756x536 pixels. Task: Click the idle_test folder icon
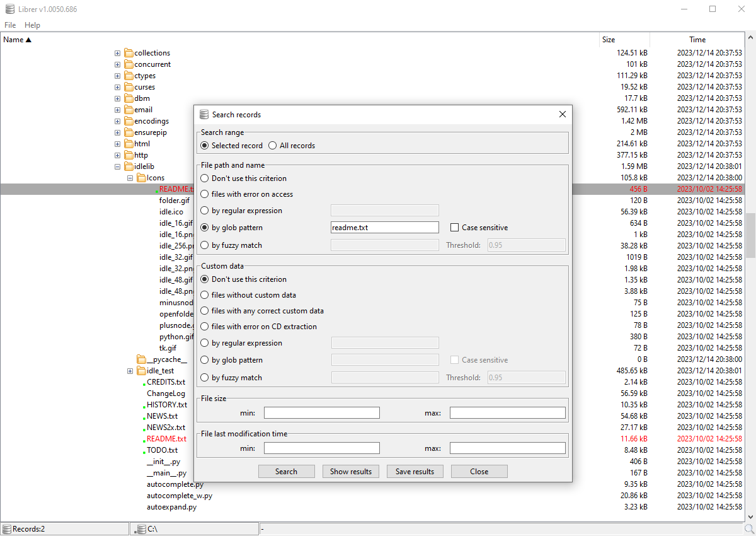[141, 371]
